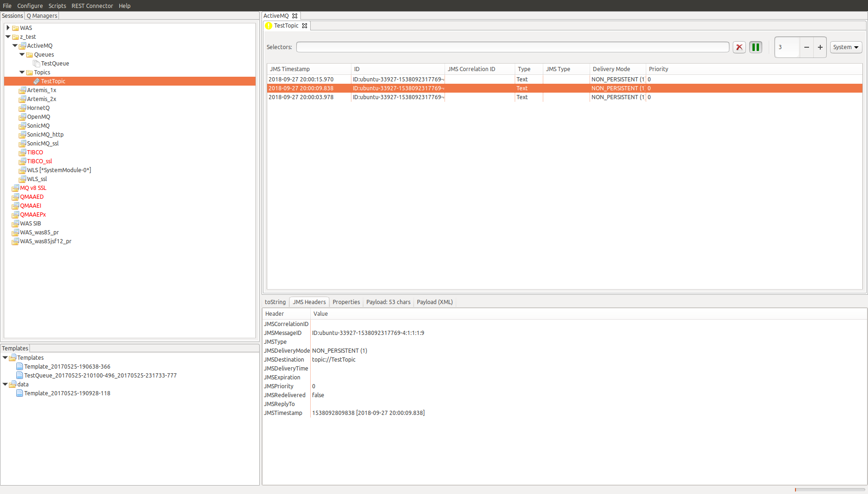Click the session icon next to OpenMQ
868x494 pixels.
22,116
